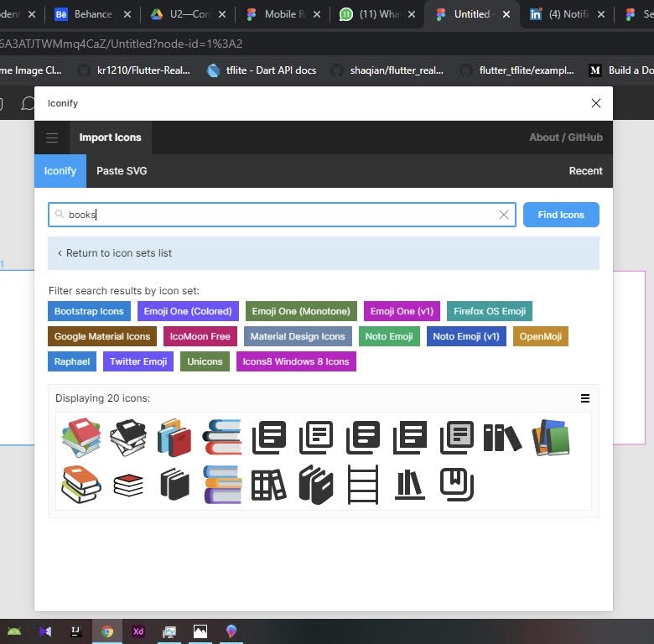Open IntelliJ IDEA from the taskbar

pos(75,631)
